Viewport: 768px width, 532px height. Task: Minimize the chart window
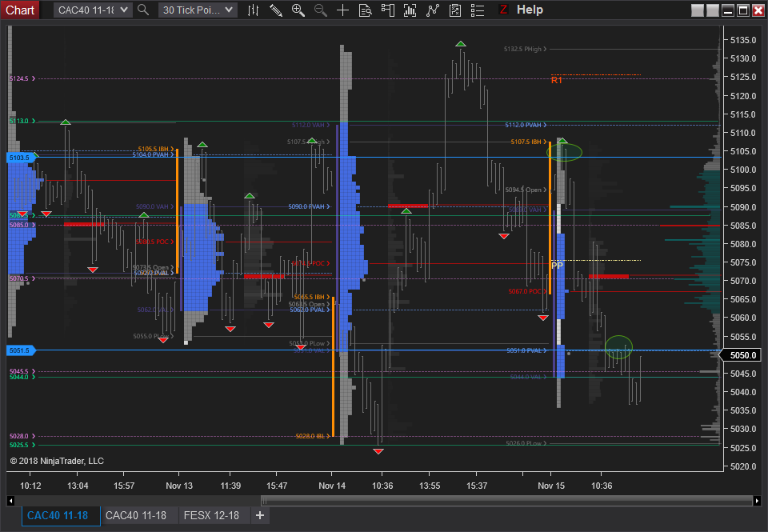(728, 10)
